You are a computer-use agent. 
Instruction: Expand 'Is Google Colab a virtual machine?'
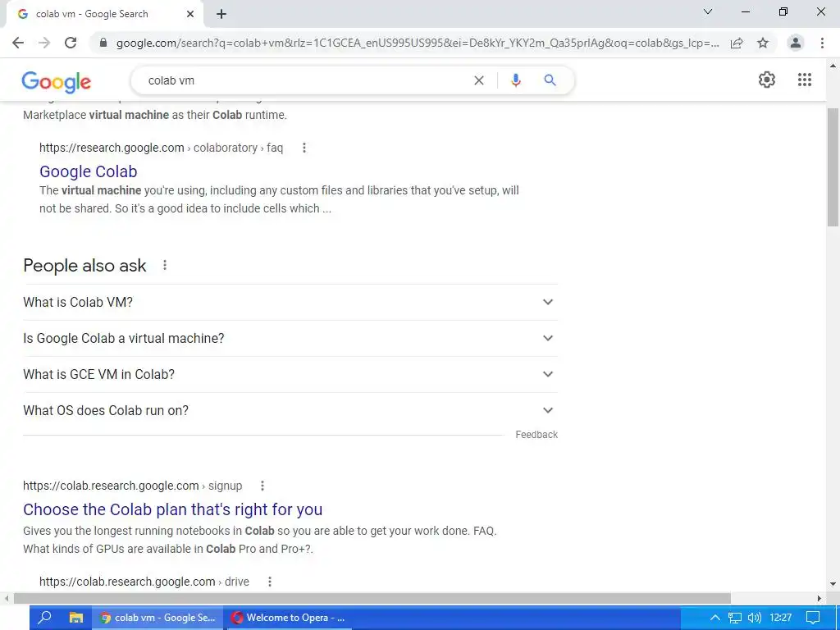290,338
